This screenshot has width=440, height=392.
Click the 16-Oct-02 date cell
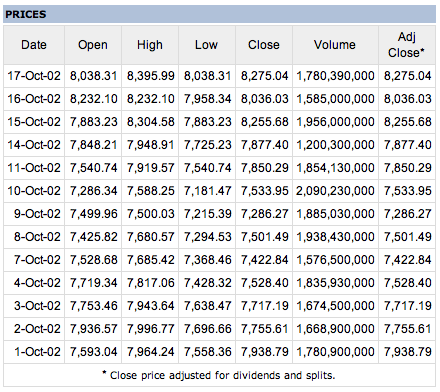[34, 99]
